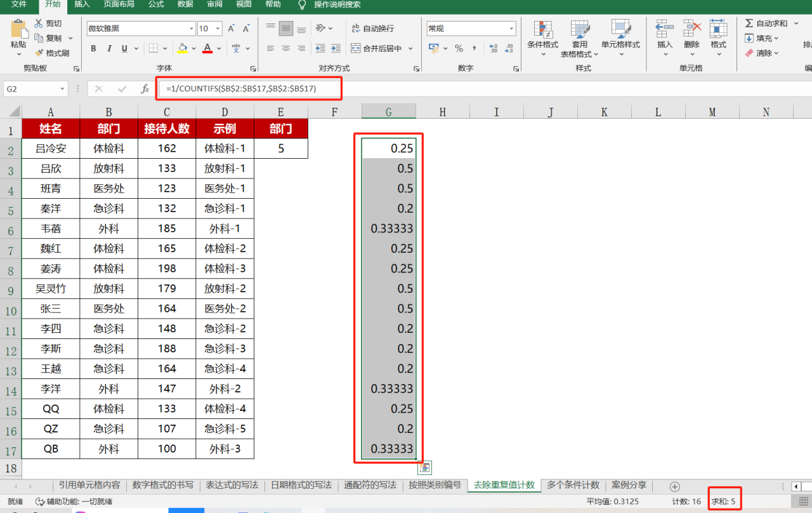Toggle Bold formatting

94,48
